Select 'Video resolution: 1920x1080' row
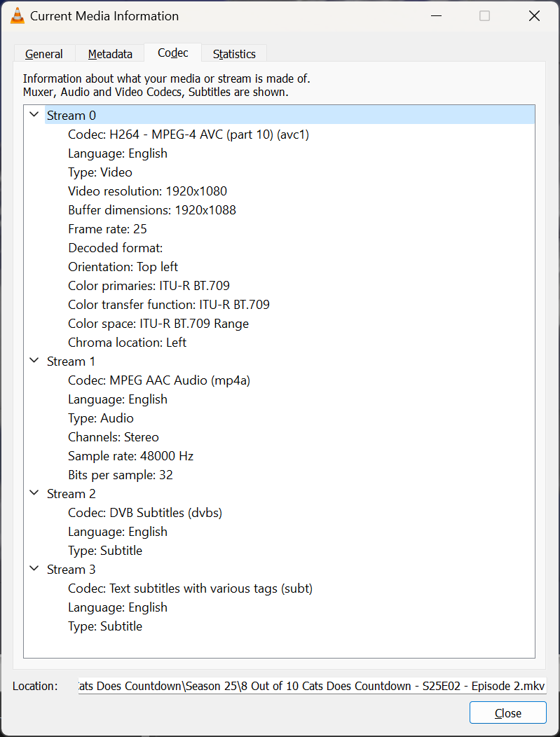The image size is (560, 737). [x=148, y=191]
